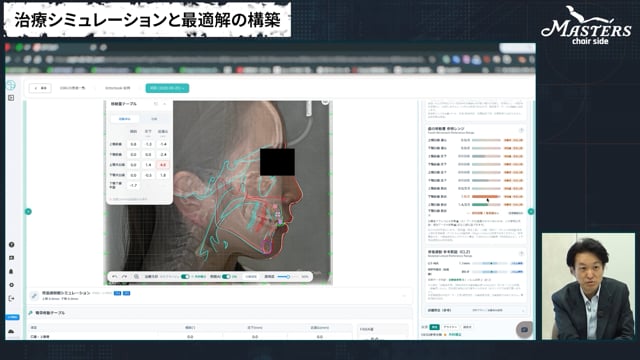Image resolution: width=640 pixels, height=360 pixels.
Task: Click the cell with value -2.4
Action: tap(163, 155)
